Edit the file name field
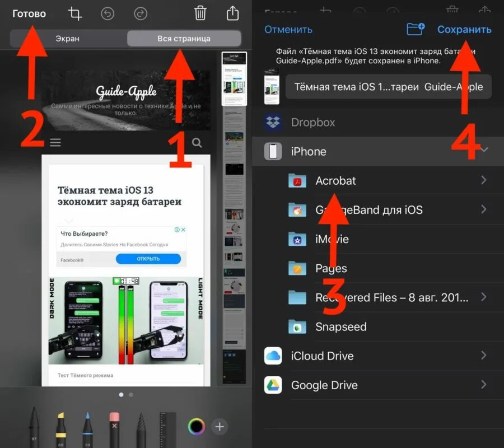The height and width of the screenshot is (448, 504). 388,87
